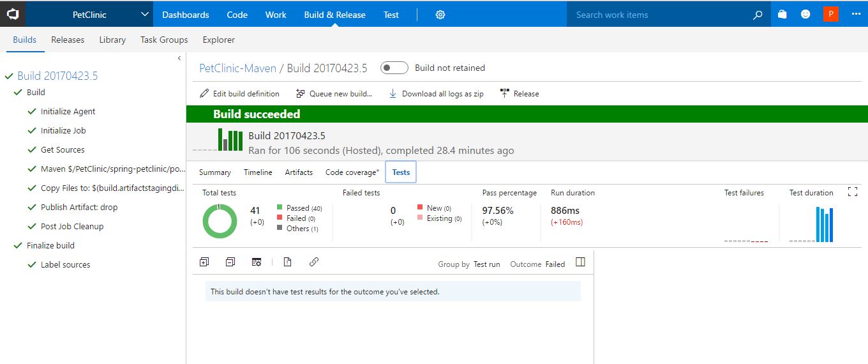Click the Release button
868x364 pixels.
coord(520,93)
